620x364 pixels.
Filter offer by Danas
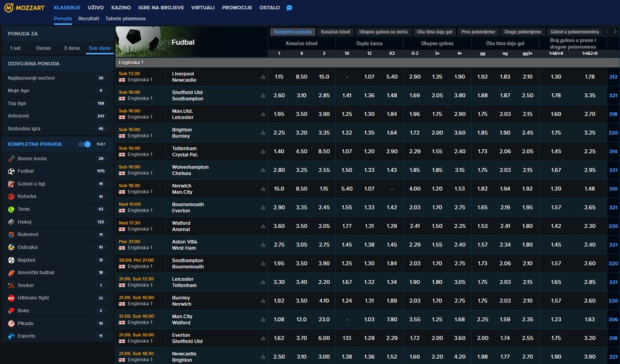44,48
